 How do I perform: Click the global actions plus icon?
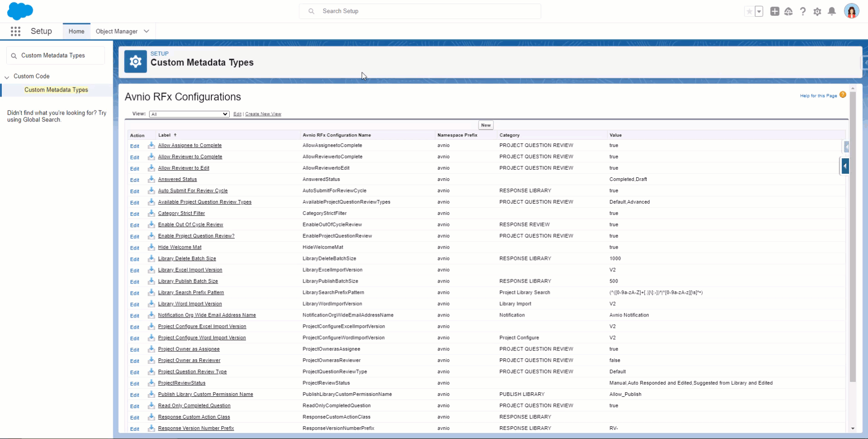pos(775,11)
